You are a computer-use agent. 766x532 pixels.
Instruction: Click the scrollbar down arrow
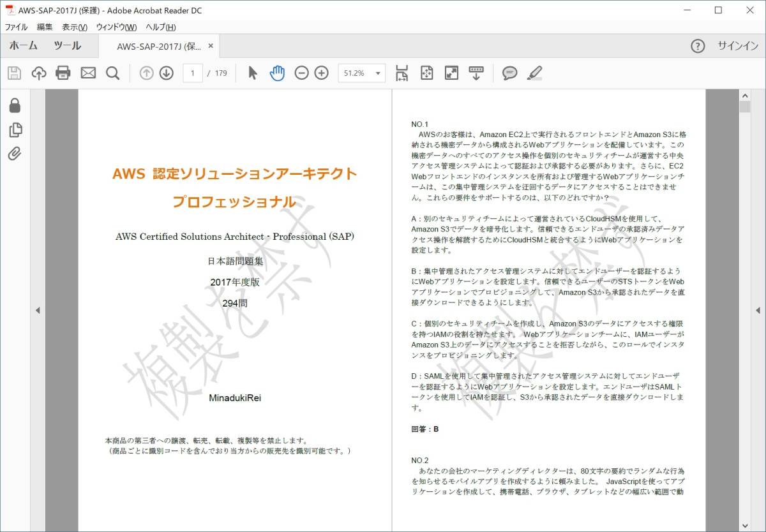coord(744,526)
